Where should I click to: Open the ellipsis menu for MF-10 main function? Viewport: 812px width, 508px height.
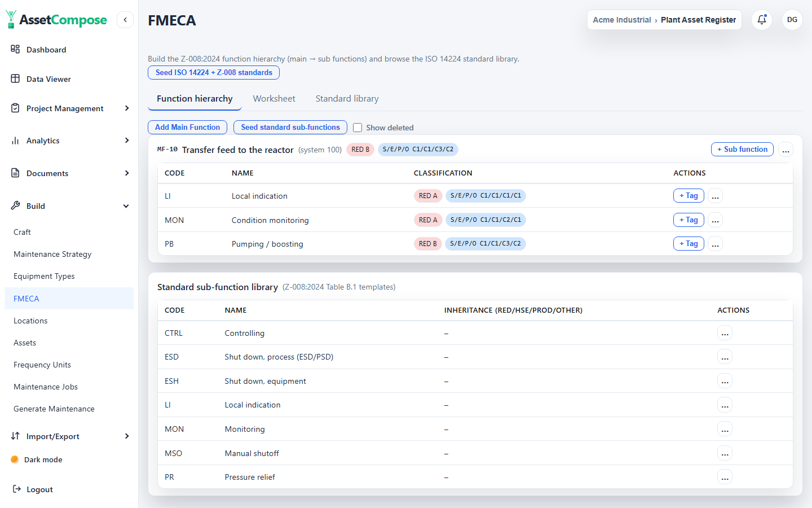785,150
